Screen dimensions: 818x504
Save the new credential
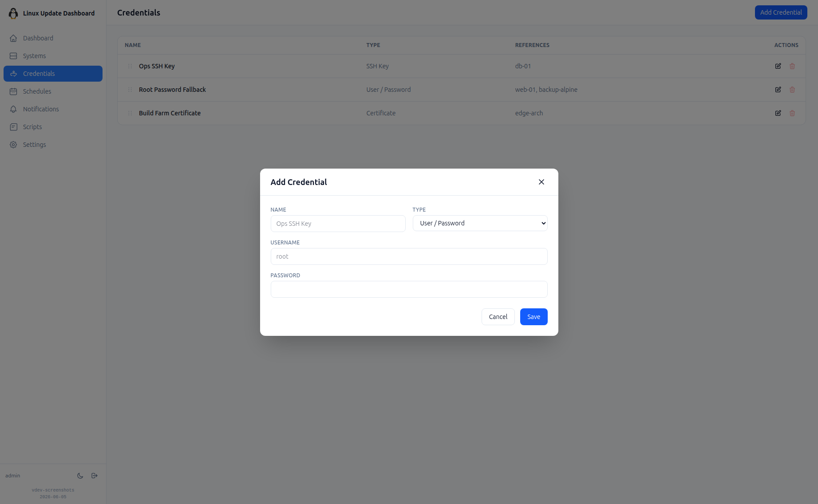point(533,317)
